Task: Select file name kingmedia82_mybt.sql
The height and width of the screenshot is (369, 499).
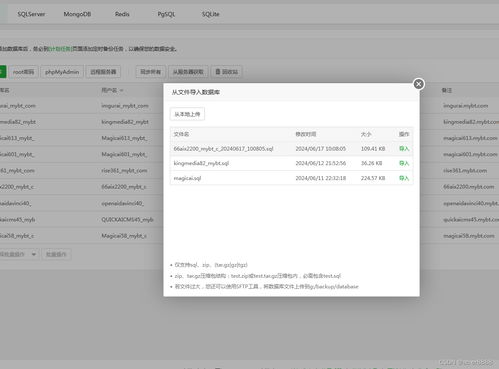Action: click(201, 163)
